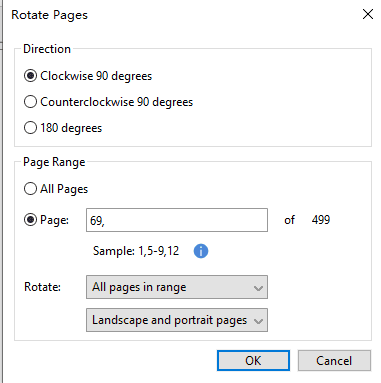Click the total page count 499
The height and width of the screenshot is (383, 381).
pos(321,220)
